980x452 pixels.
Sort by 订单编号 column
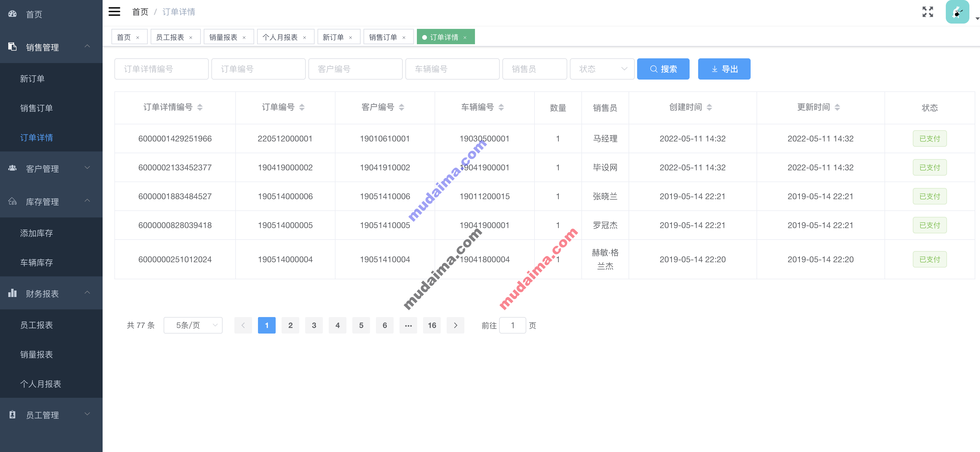[x=302, y=108]
